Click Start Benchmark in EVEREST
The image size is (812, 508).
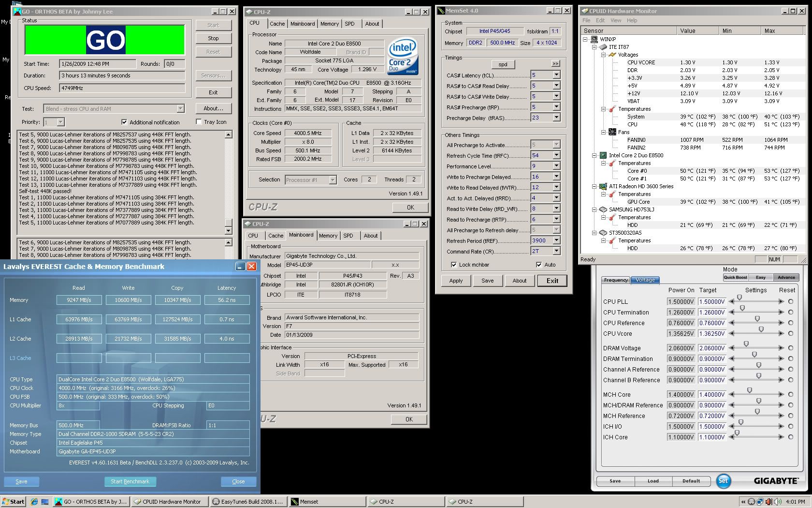(x=130, y=481)
